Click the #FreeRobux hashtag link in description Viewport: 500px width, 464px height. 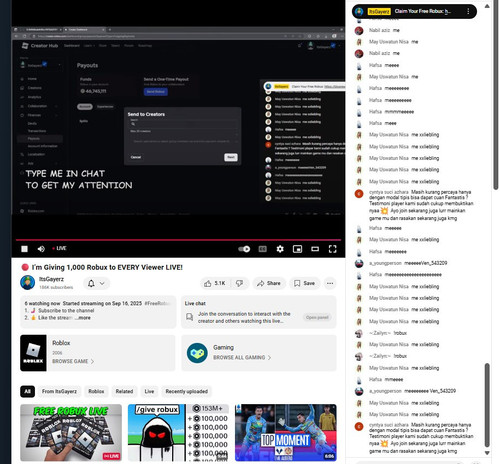pyautogui.click(x=158, y=303)
